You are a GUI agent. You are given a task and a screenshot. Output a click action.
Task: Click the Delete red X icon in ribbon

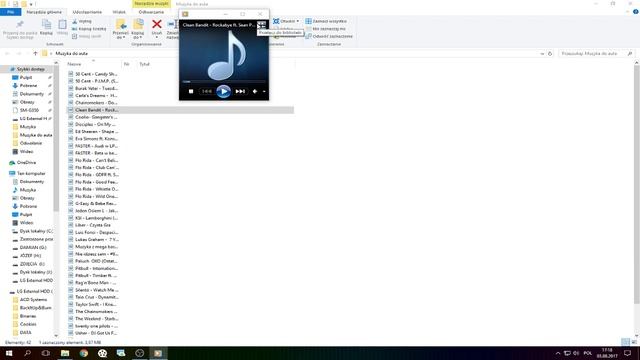[x=157, y=24]
